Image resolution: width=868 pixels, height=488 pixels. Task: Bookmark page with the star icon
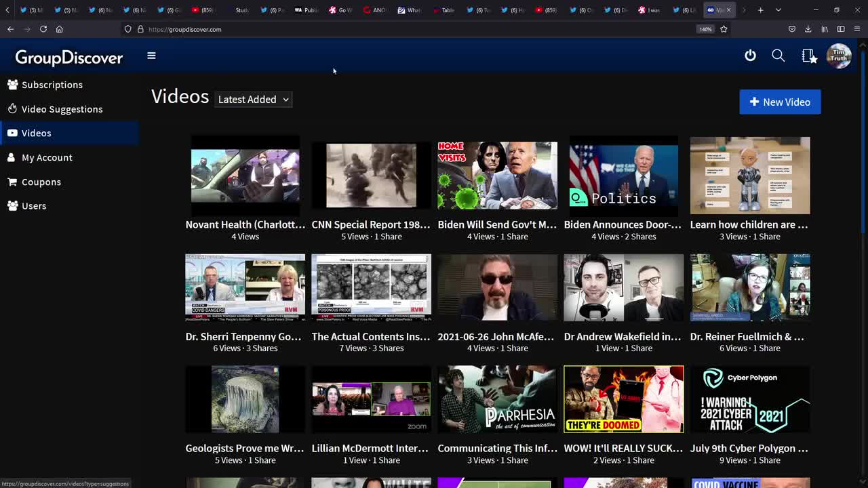tap(724, 29)
